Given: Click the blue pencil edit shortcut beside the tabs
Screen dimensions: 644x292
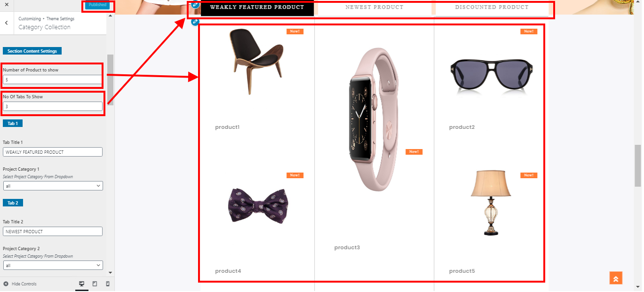Looking at the screenshot, I should point(196,5).
